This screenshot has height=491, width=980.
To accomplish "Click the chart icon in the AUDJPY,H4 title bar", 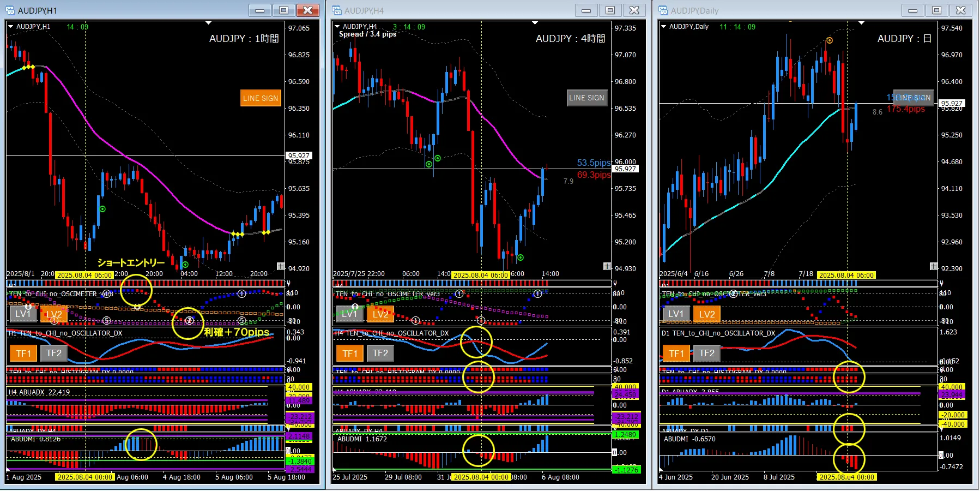I will point(336,10).
